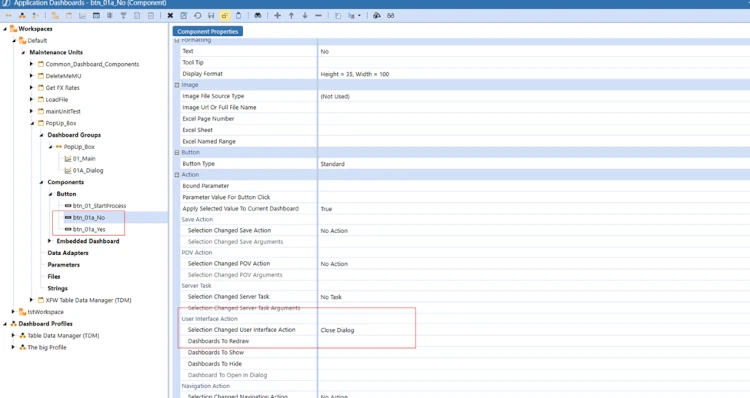The width and height of the screenshot is (750, 398).
Task: Click the chart dashboard toolbar icon
Action: (x=82, y=16)
